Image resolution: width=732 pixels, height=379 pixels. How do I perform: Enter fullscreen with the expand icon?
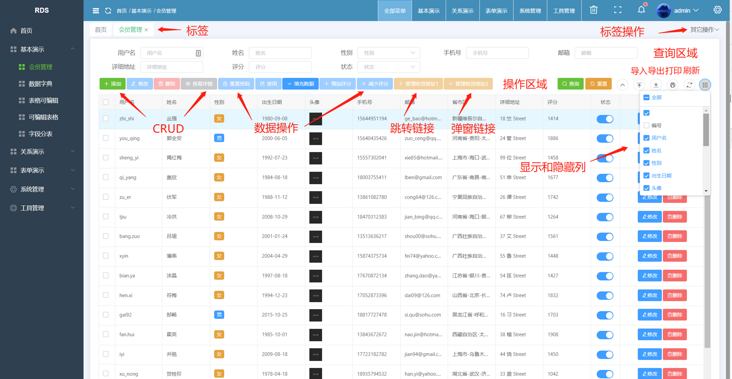tap(618, 10)
